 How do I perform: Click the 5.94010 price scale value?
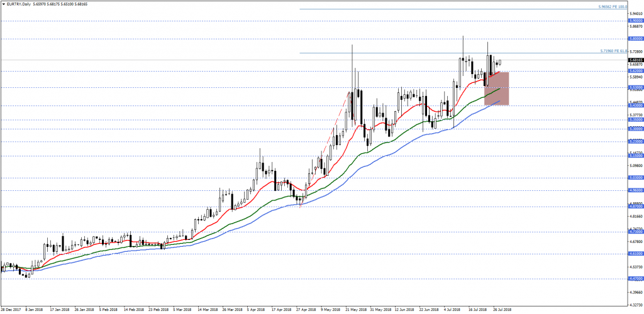click(x=636, y=13)
